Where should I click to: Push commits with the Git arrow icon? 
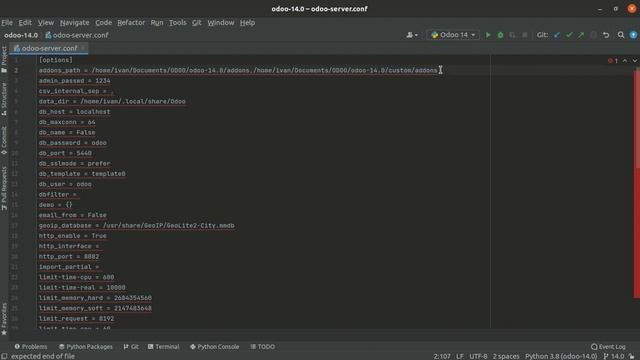[x=581, y=35]
